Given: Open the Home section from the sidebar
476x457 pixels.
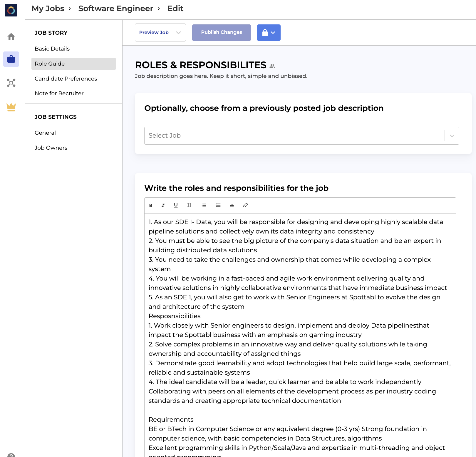Looking at the screenshot, I should (11, 36).
